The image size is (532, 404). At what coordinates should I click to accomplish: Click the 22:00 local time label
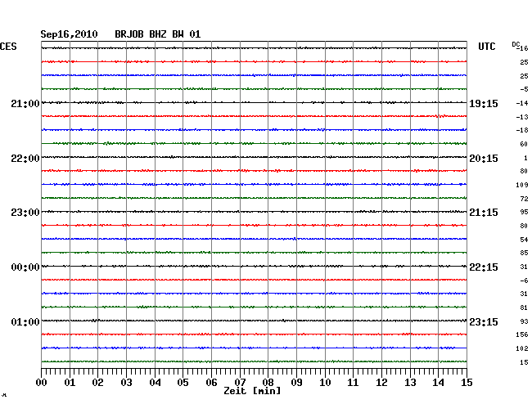(25, 159)
